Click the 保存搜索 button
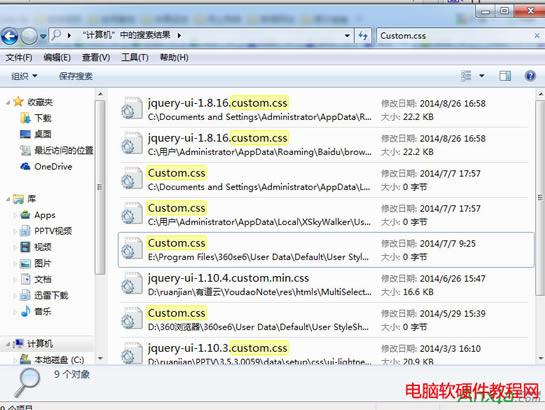Viewport: 545px width, 410px height. coord(76,76)
